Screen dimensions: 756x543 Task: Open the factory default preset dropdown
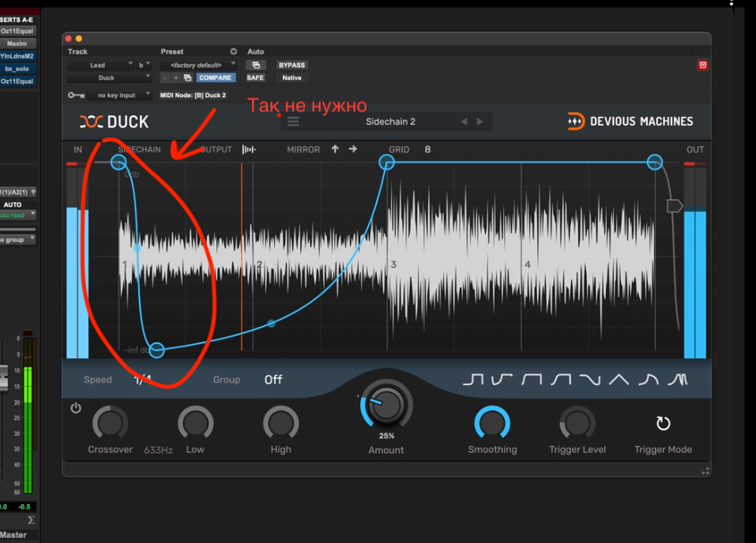198,65
